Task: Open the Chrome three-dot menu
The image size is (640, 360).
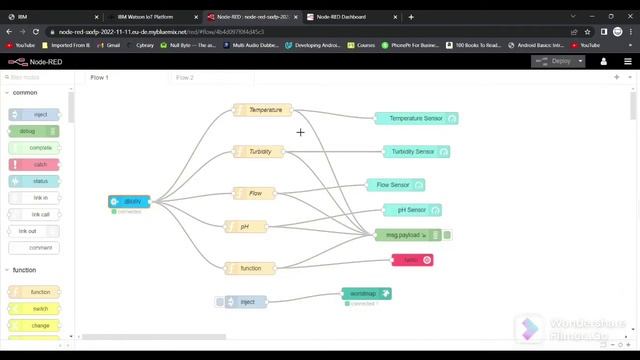Action: click(x=631, y=32)
